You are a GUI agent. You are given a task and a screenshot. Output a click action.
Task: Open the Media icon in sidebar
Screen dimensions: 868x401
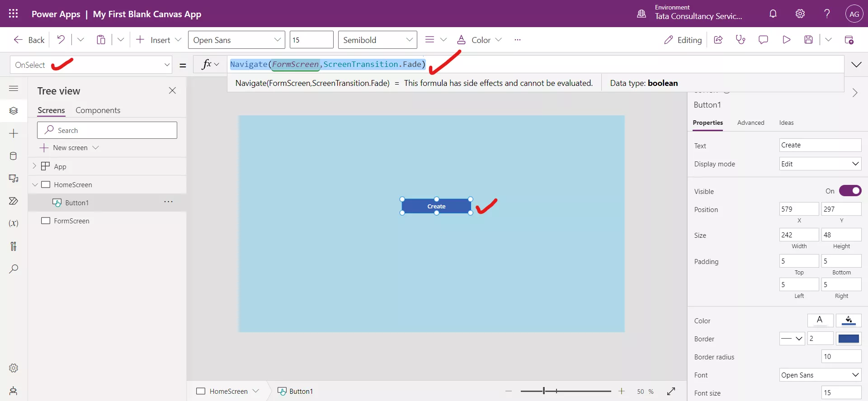tap(14, 179)
